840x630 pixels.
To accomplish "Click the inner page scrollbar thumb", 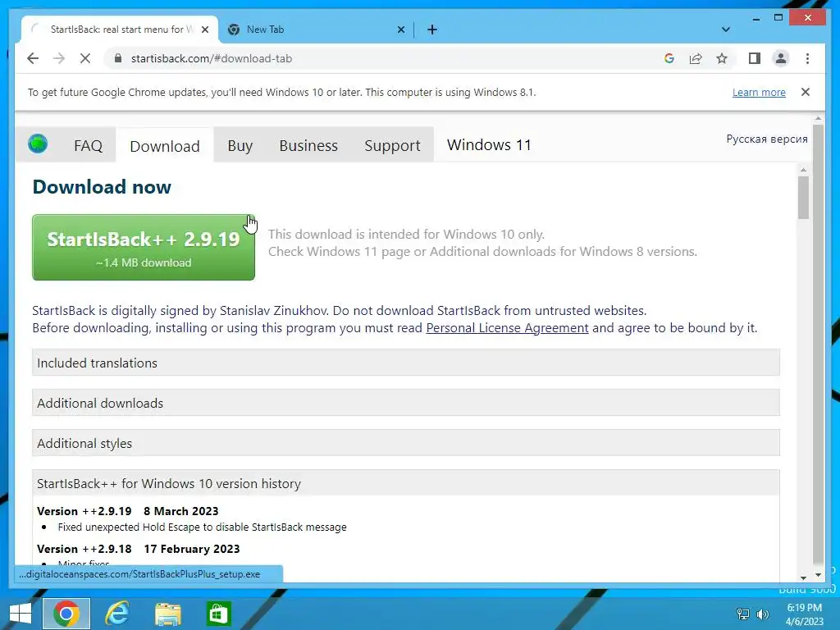I will click(x=802, y=197).
